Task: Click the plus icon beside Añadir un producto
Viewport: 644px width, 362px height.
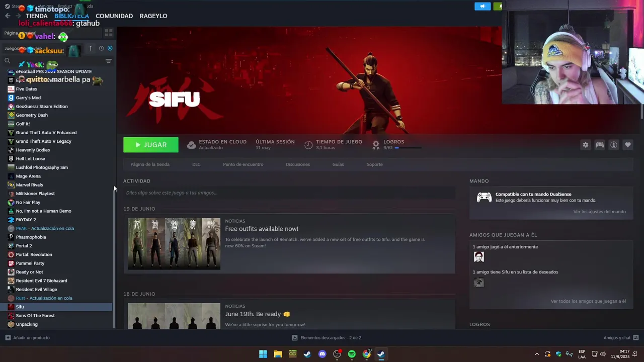Action: click(8, 337)
